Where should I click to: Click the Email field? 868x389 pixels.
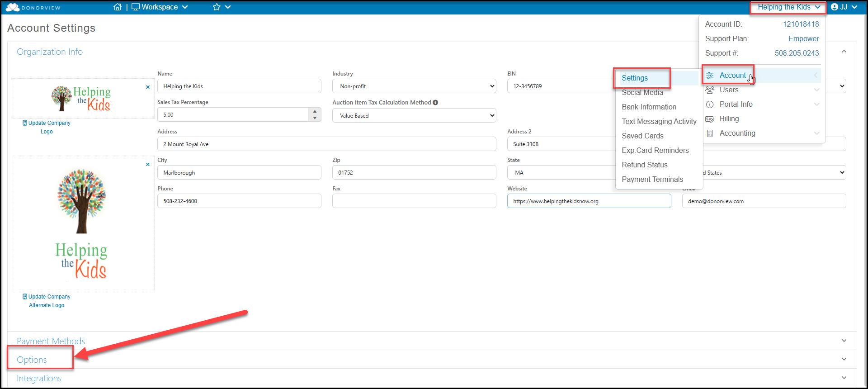click(x=764, y=201)
